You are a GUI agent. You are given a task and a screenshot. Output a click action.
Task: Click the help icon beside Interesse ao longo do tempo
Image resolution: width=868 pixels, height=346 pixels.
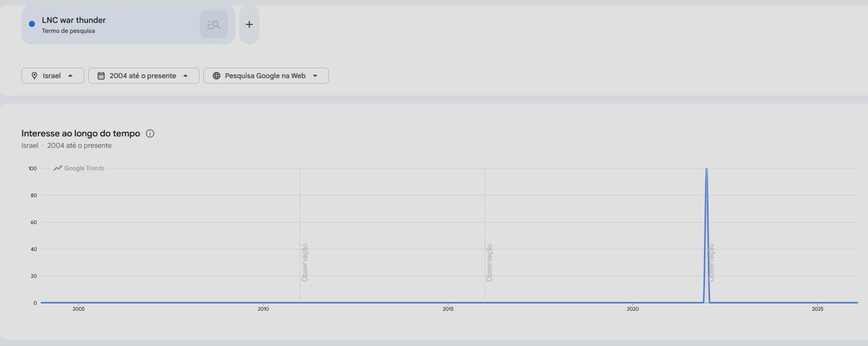coord(150,134)
